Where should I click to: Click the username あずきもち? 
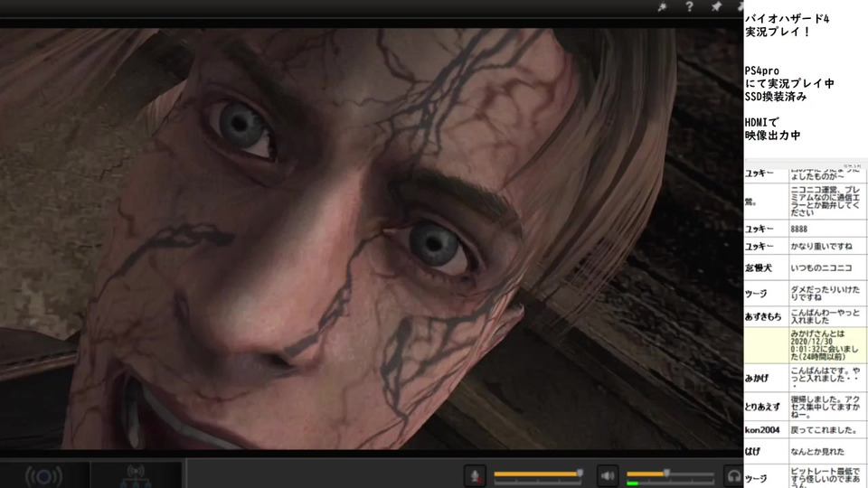(x=763, y=316)
